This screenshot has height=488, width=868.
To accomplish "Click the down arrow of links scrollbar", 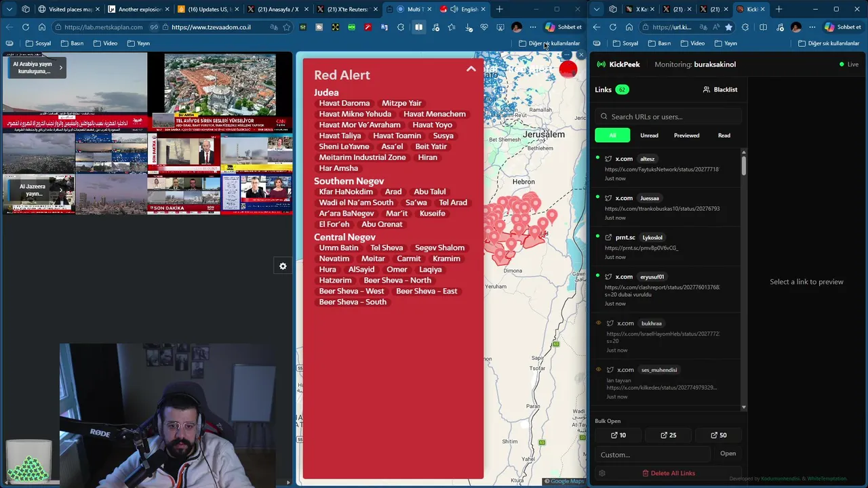I will [x=744, y=407].
